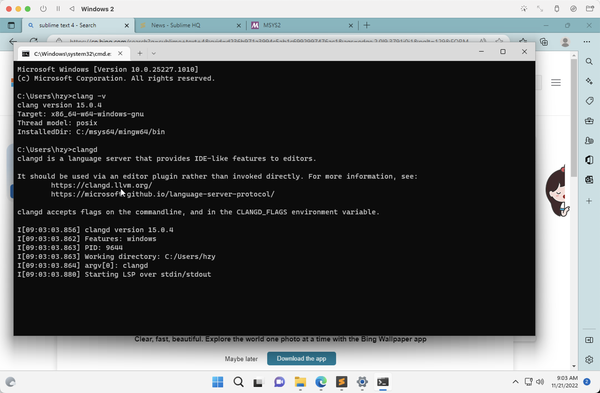Open Edge profile avatar
The image size is (600, 393).
pos(565,42)
